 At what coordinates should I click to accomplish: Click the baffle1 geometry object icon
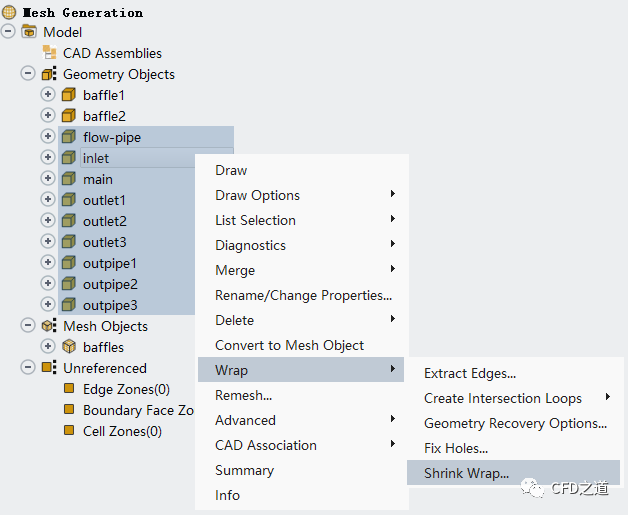coord(69,95)
